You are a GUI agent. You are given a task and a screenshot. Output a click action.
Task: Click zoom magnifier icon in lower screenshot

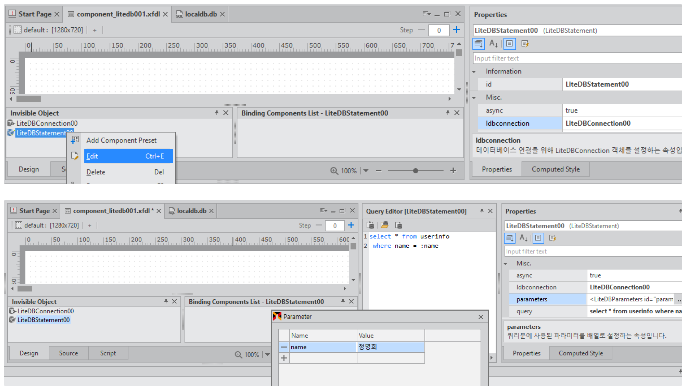coord(238,354)
